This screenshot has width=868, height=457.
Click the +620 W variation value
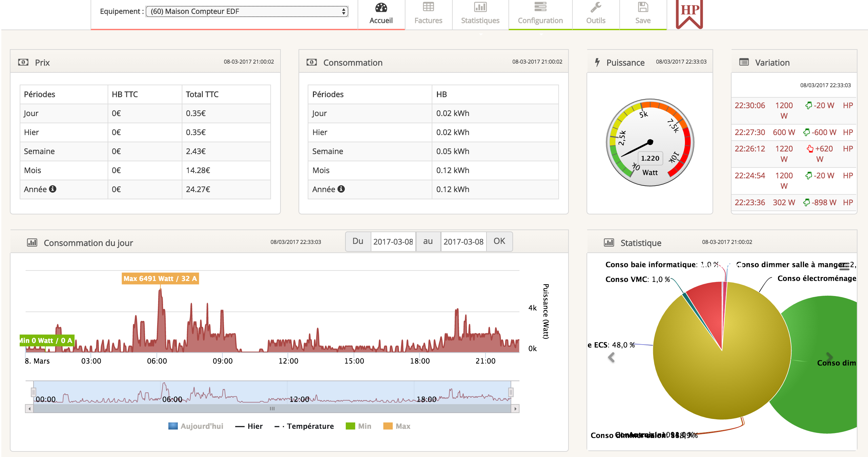pyautogui.click(x=823, y=153)
